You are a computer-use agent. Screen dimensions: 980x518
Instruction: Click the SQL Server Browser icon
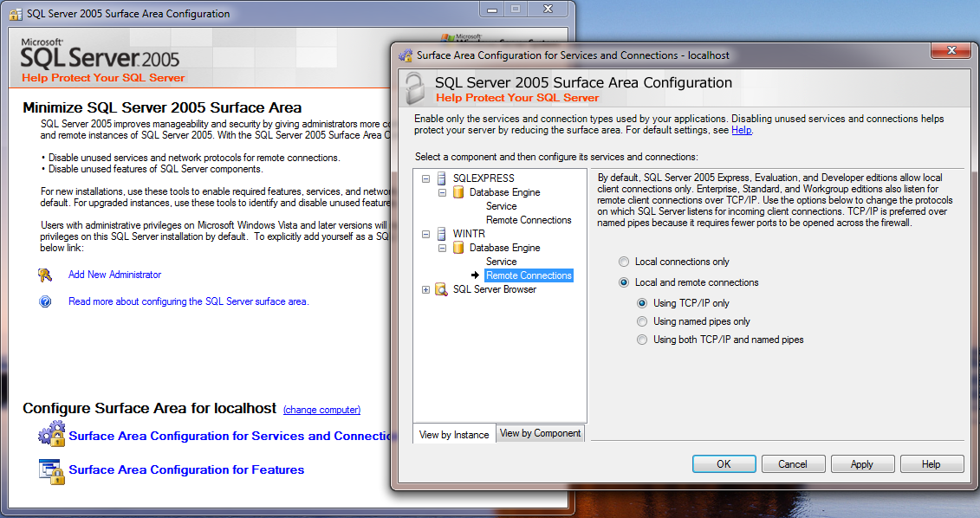[442, 289]
